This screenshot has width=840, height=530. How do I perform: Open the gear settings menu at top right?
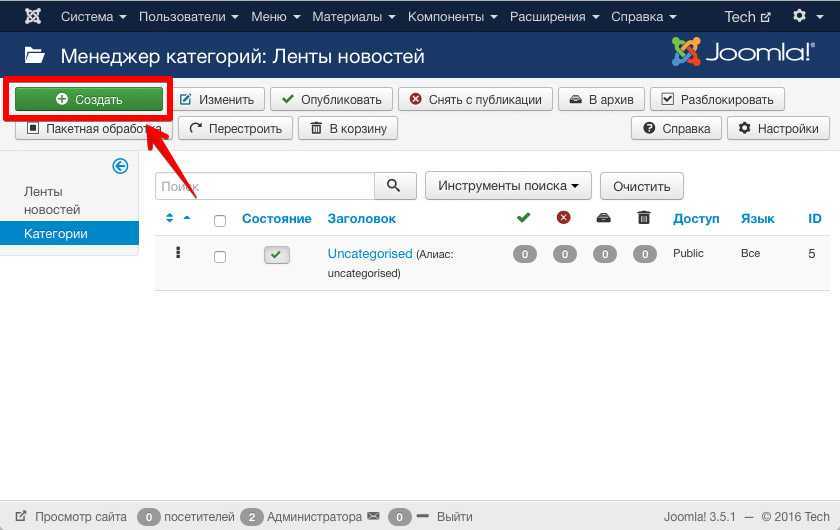[805, 17]
